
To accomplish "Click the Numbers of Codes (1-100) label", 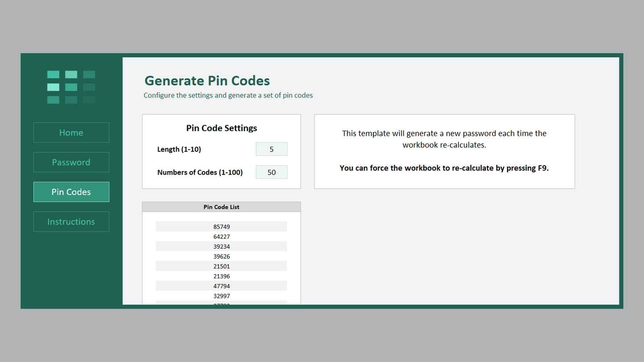I will click(200, 172).
